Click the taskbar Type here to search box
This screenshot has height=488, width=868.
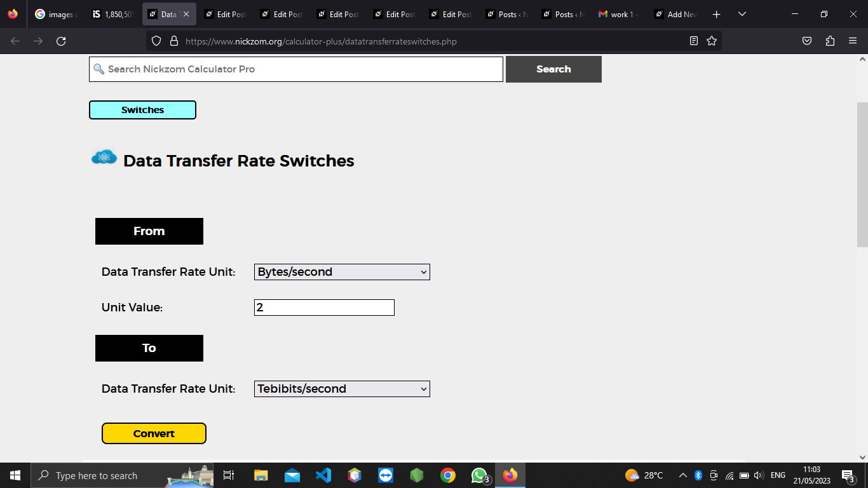122,475
